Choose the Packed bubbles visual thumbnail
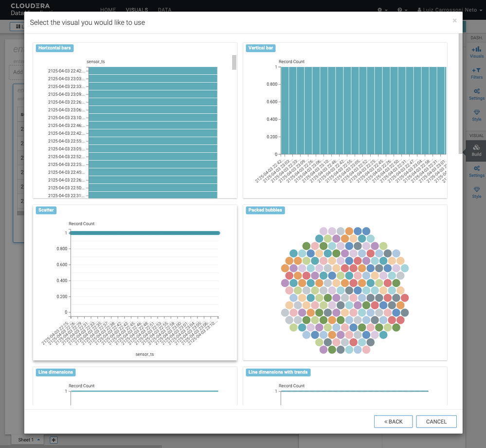486x448 pixels. [x=345, y=283]
